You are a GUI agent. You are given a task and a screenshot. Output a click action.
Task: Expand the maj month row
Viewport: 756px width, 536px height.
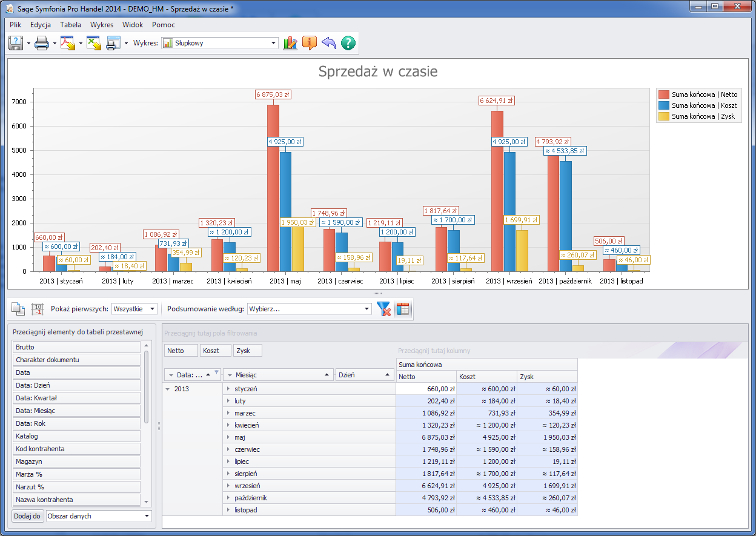point(228,437)
